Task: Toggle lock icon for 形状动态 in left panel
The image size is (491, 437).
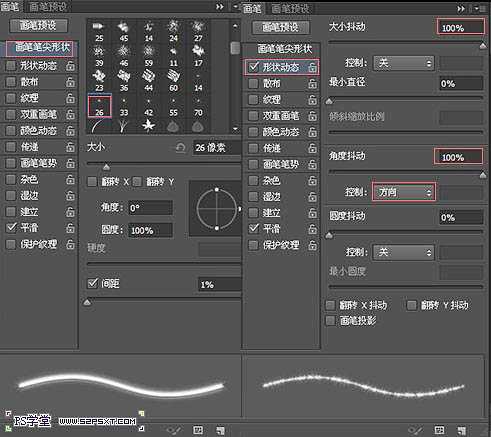Action: [x=70, y=66]
